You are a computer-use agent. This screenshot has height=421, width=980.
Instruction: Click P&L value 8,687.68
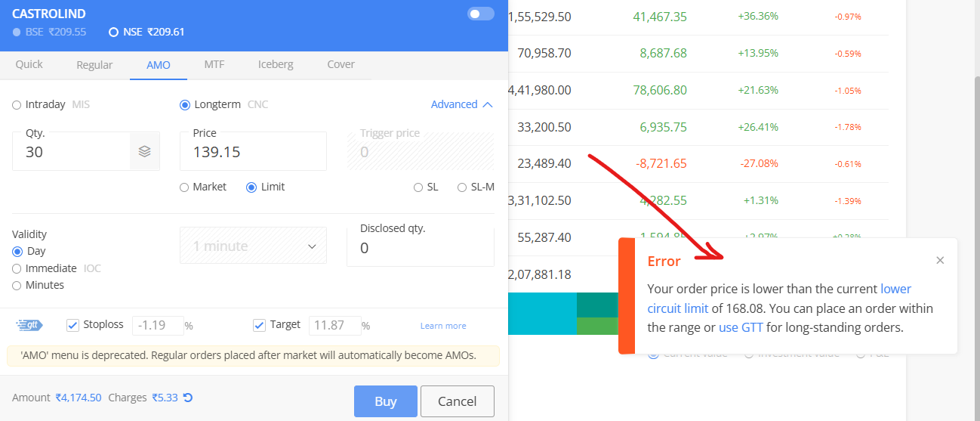[x=663, y=53]
